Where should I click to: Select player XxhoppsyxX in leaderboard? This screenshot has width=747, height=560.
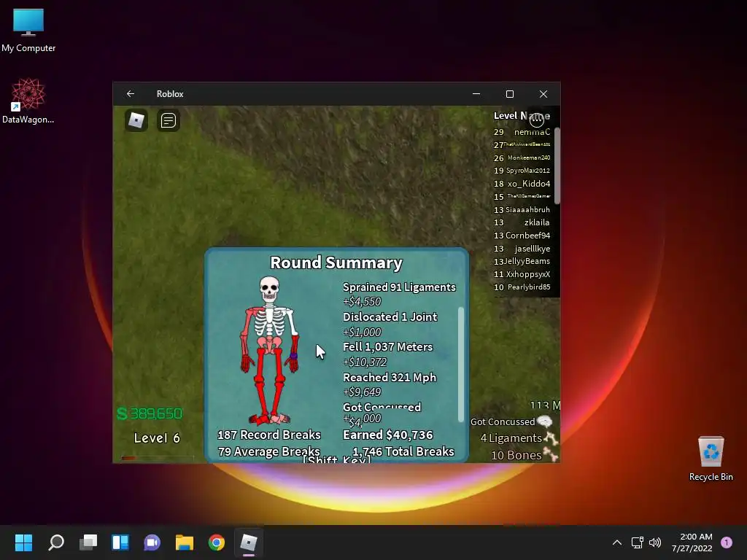(x=528, y=274)
